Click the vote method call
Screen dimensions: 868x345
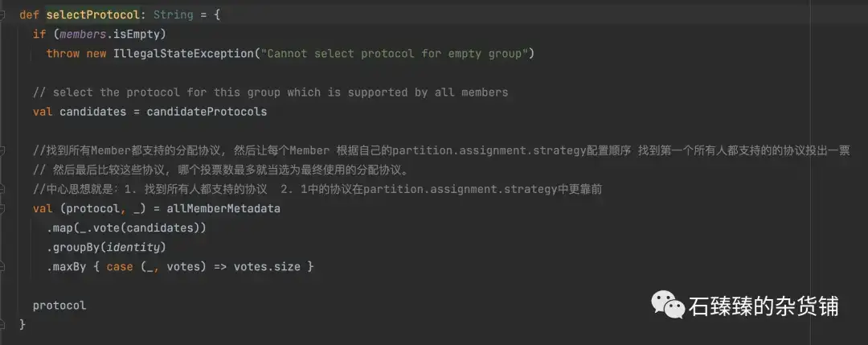click(107, 228)
